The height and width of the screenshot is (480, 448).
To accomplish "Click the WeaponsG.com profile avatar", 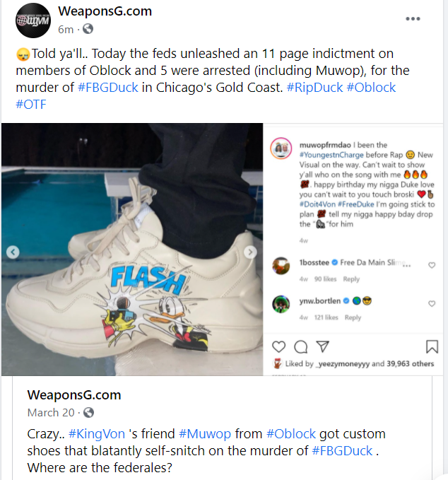I will pos(33,21).
